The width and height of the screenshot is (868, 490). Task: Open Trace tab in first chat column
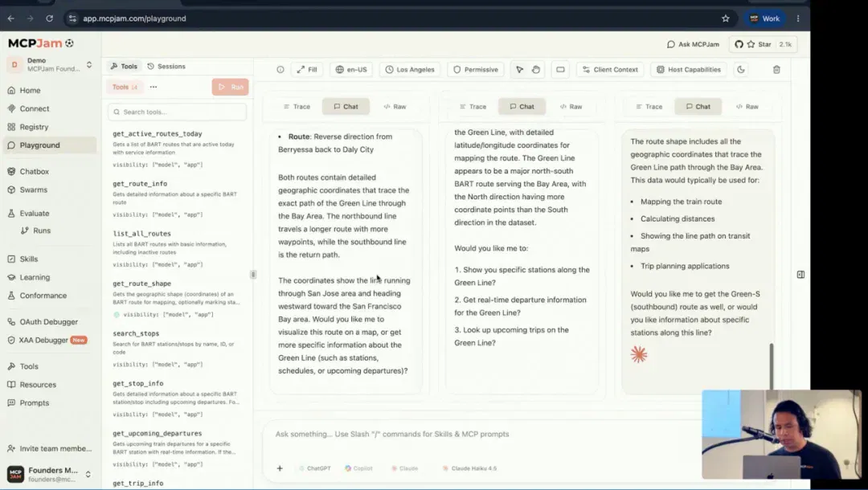pyautogui.click(x=297, y=107)
